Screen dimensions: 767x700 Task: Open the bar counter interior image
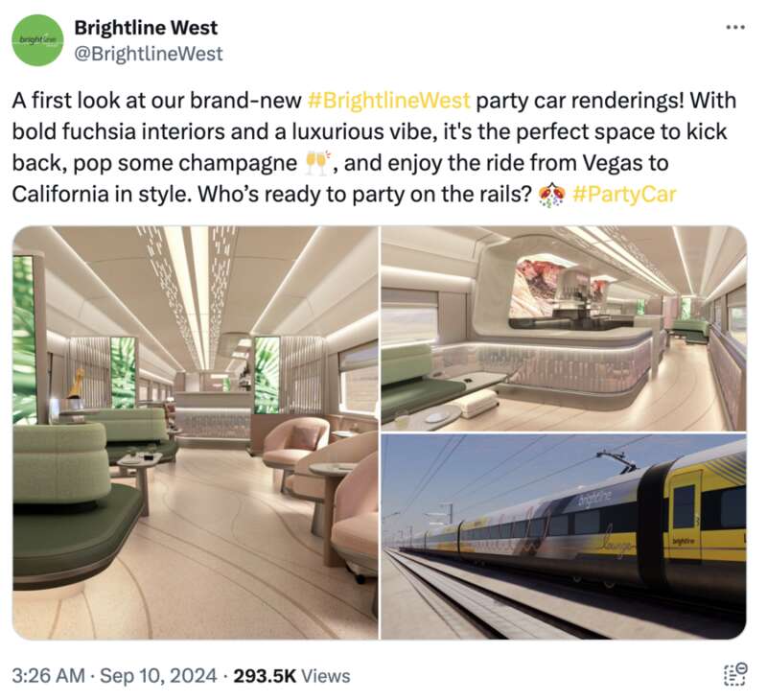[x=564, y=328]
